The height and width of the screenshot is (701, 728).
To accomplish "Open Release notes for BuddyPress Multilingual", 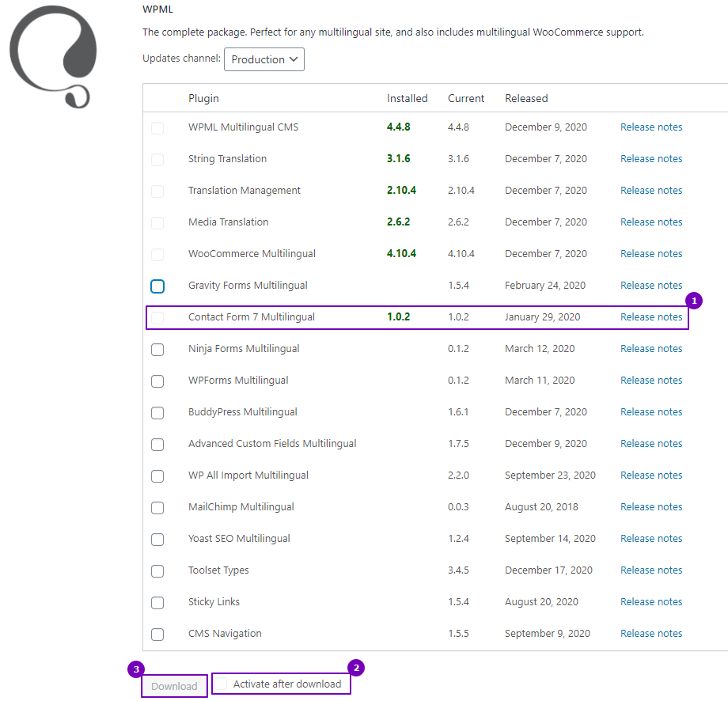I will pos(651,411).
